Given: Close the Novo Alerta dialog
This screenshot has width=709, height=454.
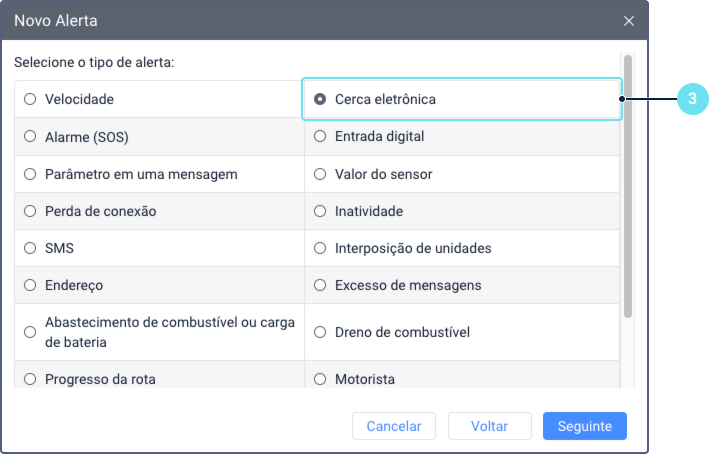Looking at the screenshot, I should tap(629, 20).
